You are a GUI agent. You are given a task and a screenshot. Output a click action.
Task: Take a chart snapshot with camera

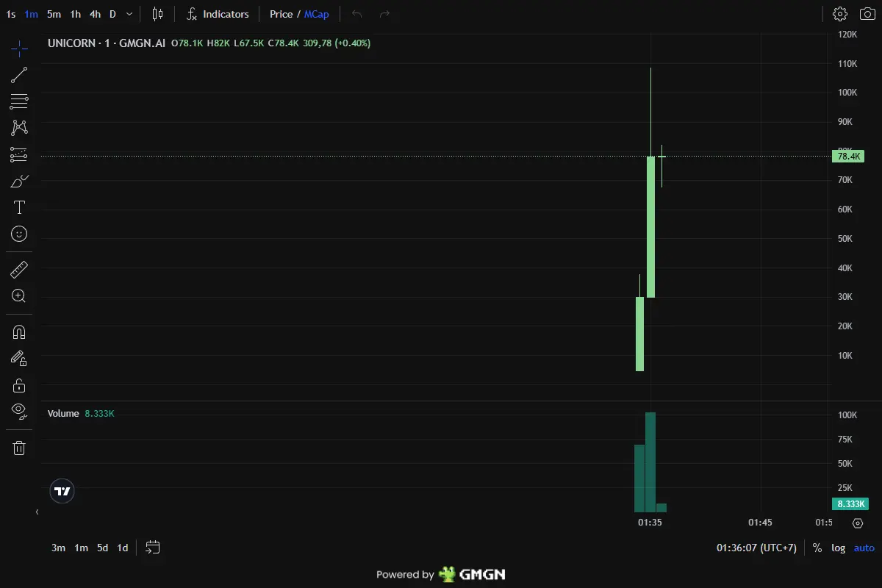867,14
